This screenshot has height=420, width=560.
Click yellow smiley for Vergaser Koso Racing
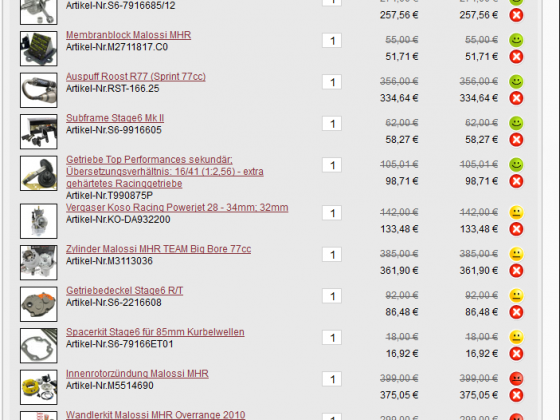click(x=516, y=212)
